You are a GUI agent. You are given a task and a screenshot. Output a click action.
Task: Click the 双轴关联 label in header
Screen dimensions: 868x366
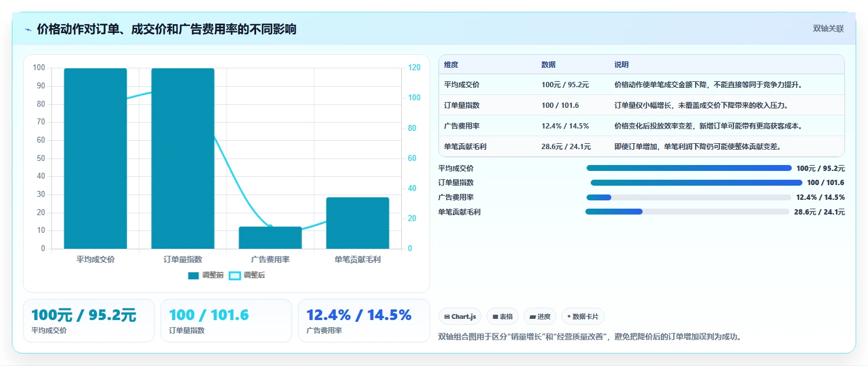point(828,29)
